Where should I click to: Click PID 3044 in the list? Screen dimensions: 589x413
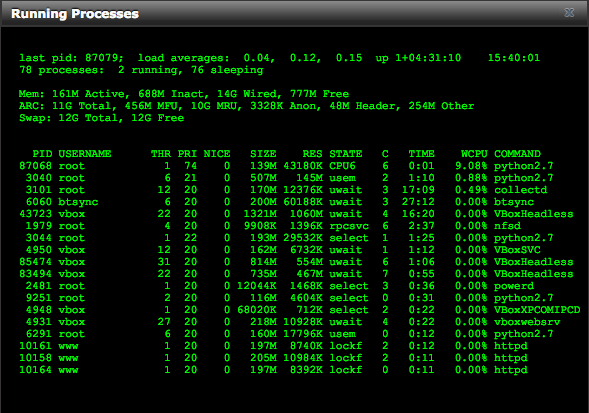(39, 238)
